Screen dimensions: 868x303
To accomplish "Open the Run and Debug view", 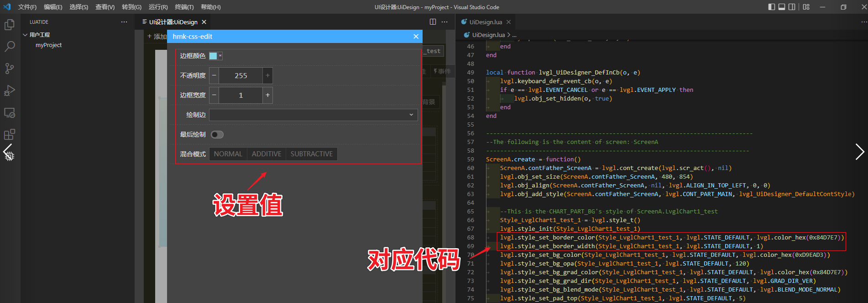I will click(x=10, y=90).
